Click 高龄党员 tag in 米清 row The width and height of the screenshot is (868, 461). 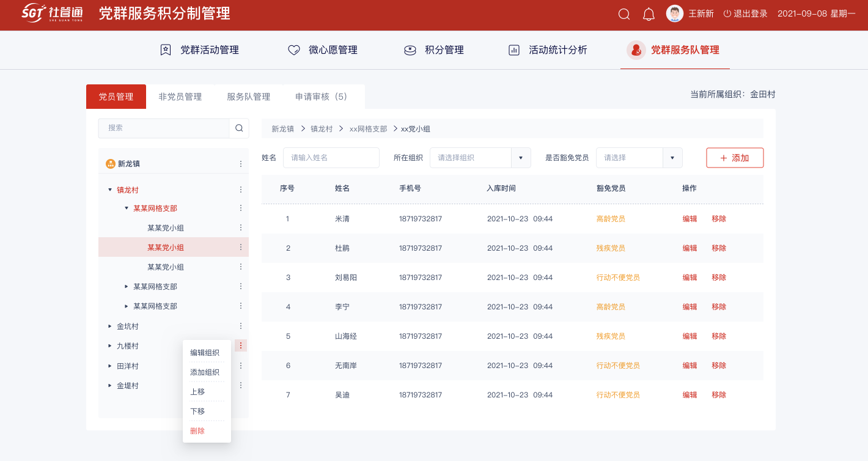[611, 219]
